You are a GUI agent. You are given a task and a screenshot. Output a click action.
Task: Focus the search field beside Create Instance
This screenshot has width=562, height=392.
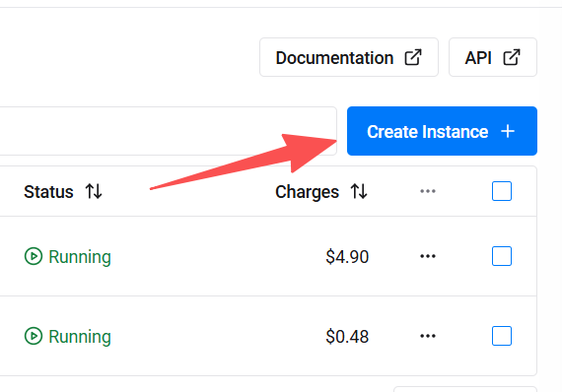point(168,131)
